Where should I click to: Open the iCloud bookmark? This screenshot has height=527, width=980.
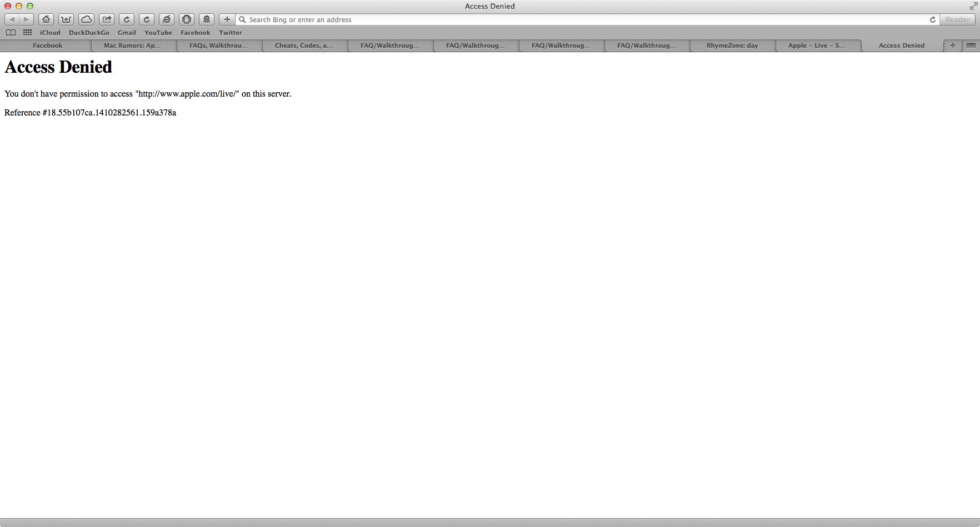[50, 33]
